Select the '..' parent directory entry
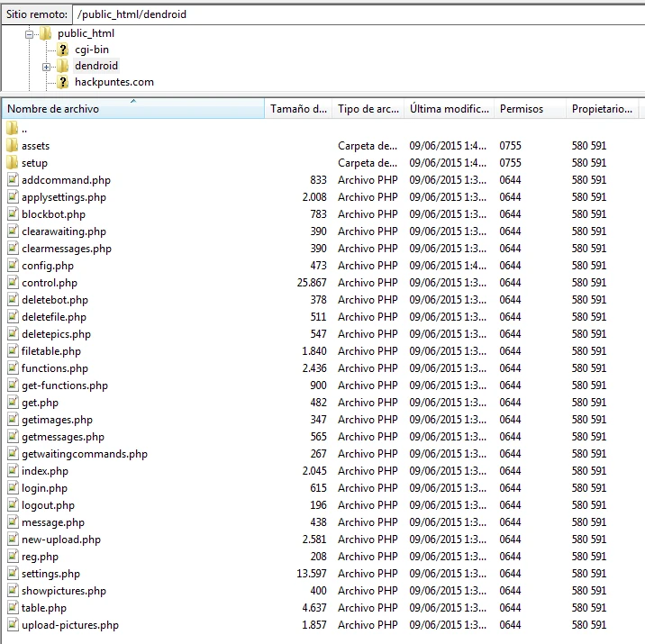 point(24,129)
